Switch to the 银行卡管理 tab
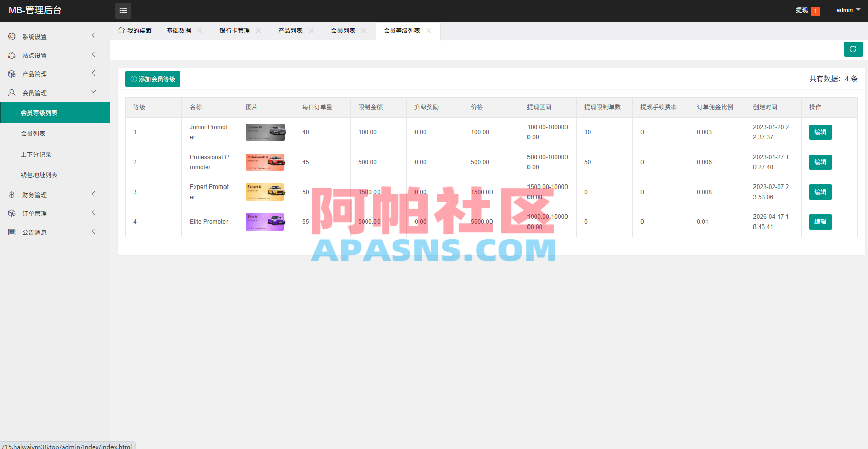 [235, 31]
